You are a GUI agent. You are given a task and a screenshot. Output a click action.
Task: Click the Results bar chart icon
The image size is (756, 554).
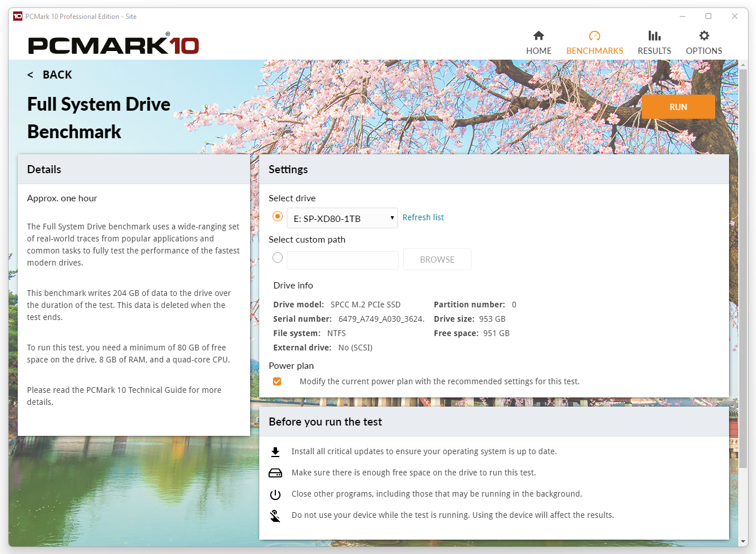click(x=654, y=36)
